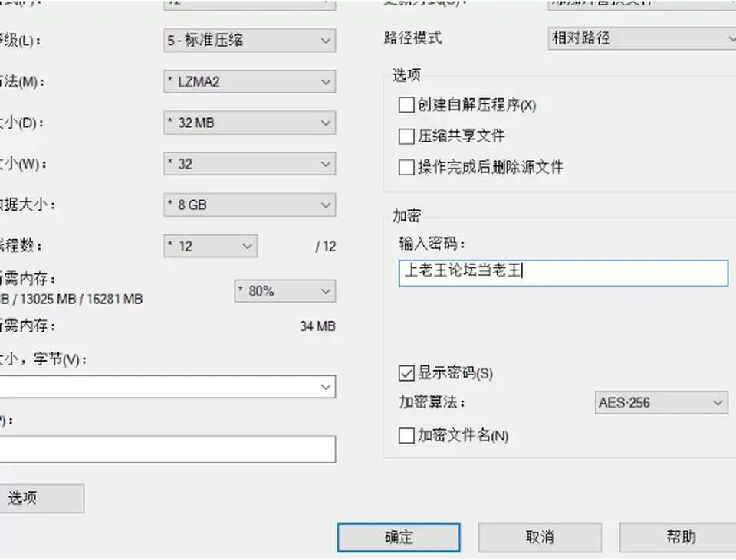Enable the 创建自解压程序 checkbox

pos(406,105)
